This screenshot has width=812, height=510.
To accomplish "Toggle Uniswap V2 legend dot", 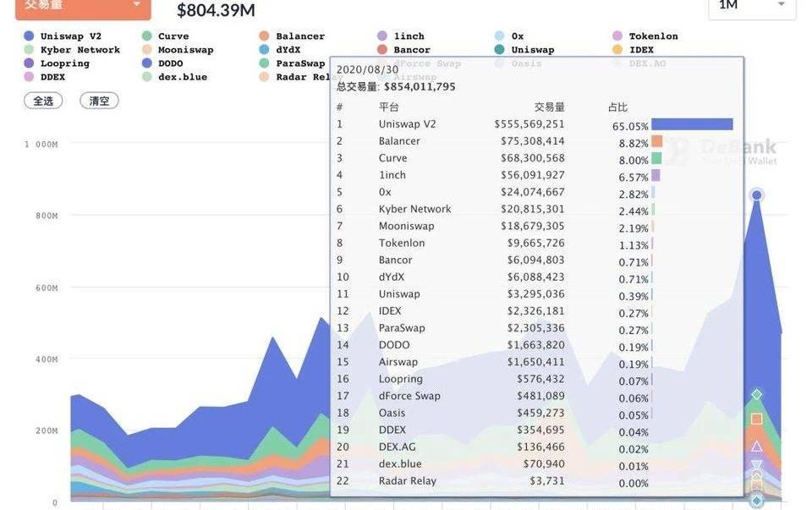I will point(29,36).
